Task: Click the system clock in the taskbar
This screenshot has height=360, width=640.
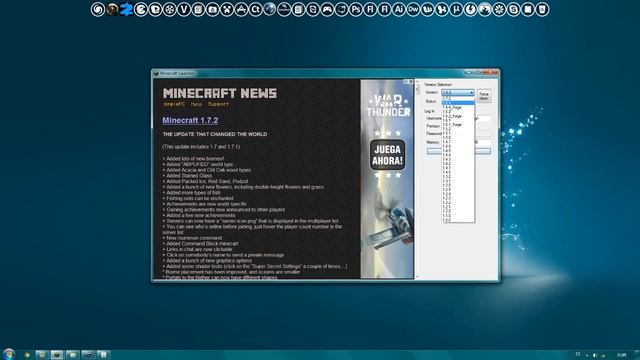Action: pyautogui.click(x=622, y=355)
